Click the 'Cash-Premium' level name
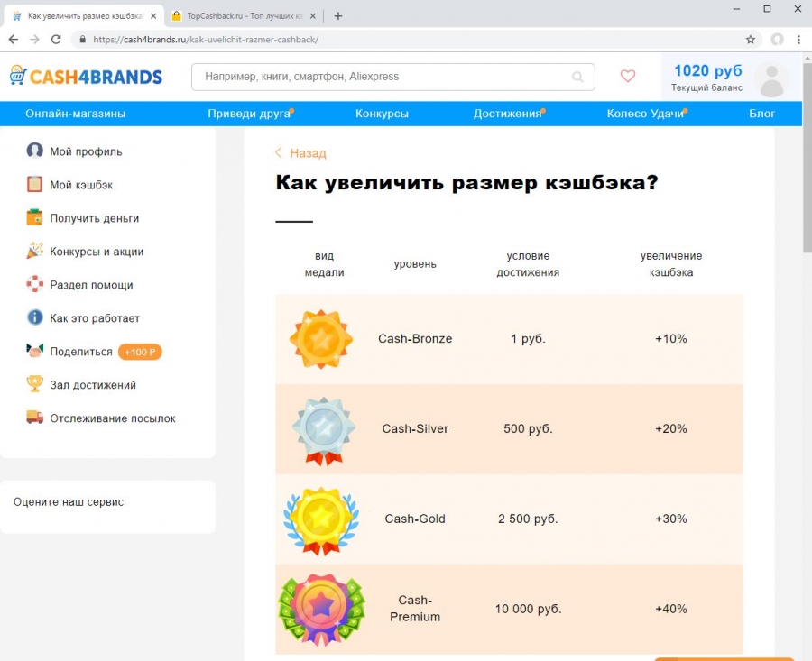The height and width of the screenshot is (661, 812). coord(415,608)
